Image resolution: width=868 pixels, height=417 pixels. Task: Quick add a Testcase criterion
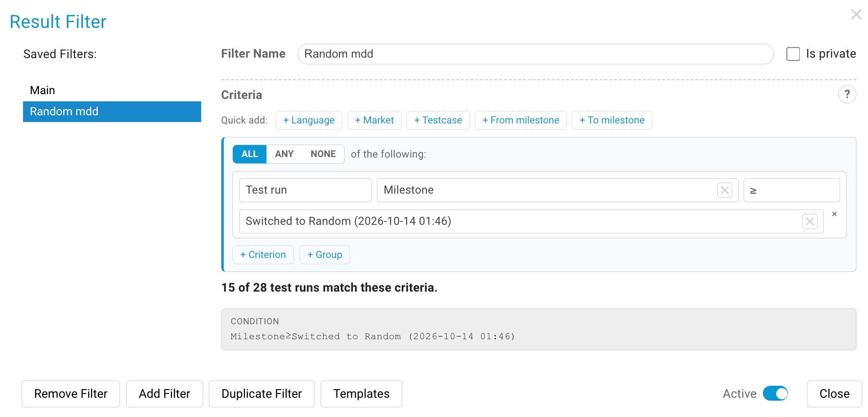point(438,120)
